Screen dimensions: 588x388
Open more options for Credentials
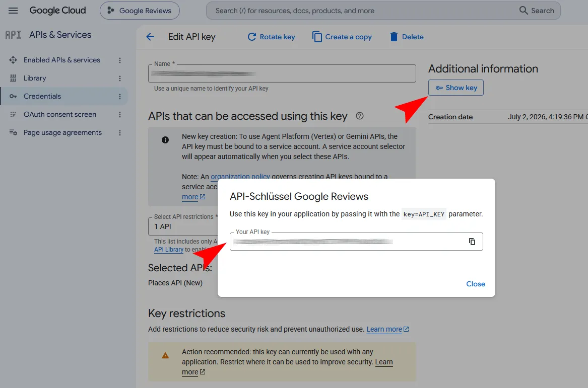[x=119, y=97]
